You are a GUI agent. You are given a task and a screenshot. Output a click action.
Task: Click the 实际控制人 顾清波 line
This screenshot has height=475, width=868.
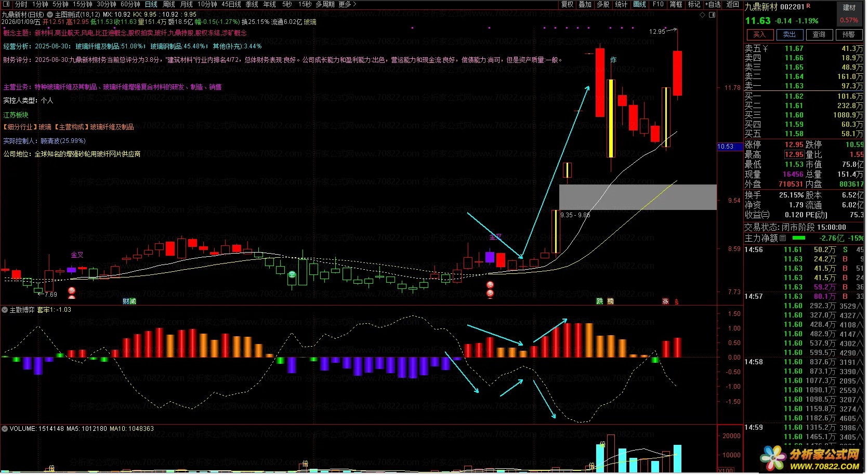click(x=44, y=141)
